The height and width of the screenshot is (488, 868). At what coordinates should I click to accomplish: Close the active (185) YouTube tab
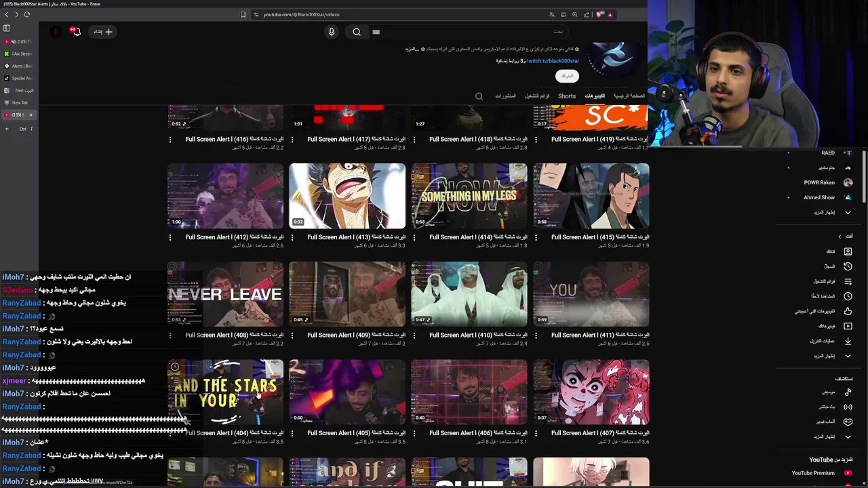tap(31, 115)
